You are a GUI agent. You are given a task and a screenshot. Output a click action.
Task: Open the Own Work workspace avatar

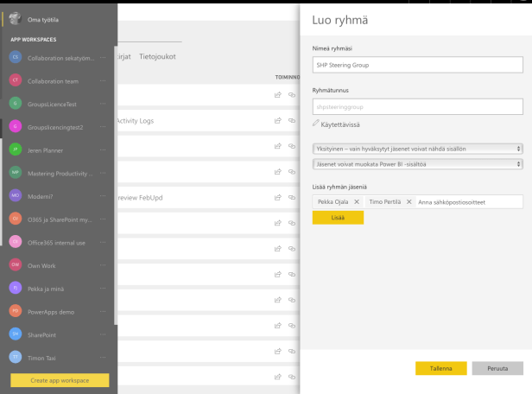(x=16, y=264)
